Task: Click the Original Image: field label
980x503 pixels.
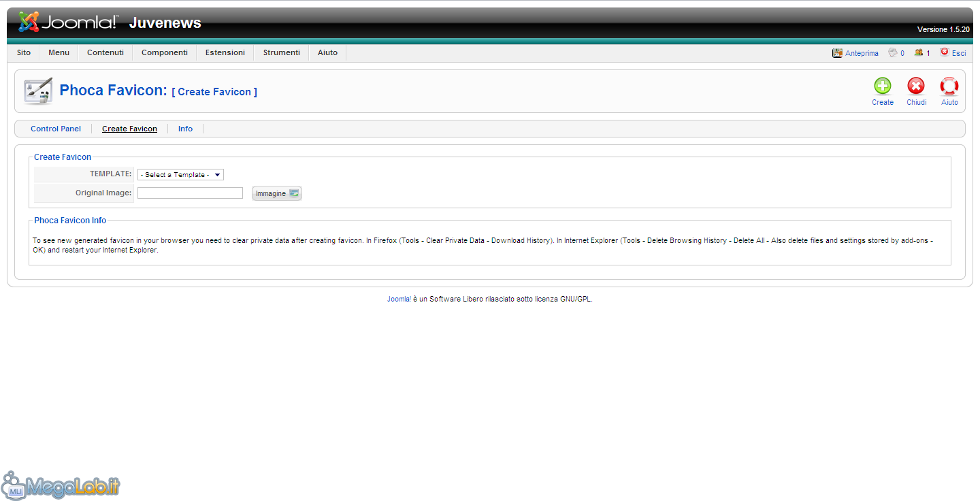Action: click(103, 193)
